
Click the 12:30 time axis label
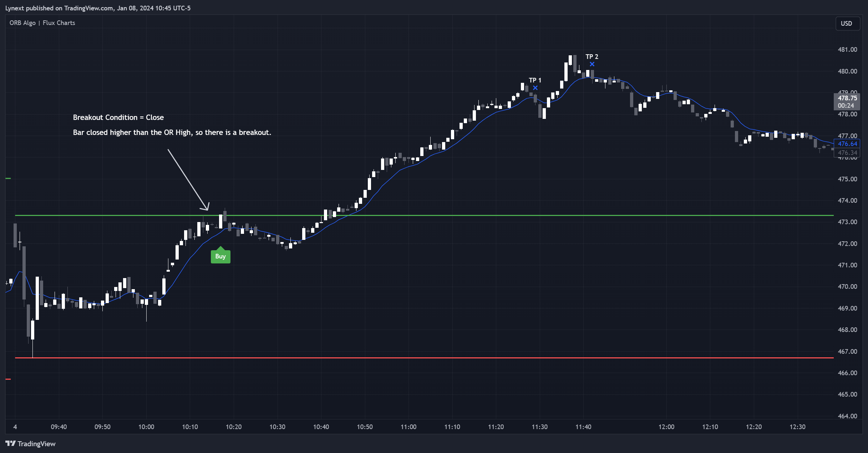[798, 427]
